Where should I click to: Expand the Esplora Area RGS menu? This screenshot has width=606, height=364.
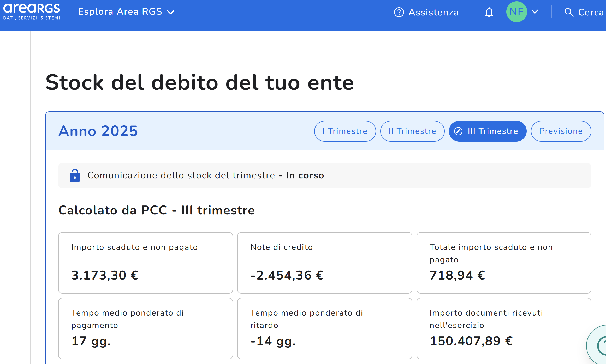tap(126, 12)
